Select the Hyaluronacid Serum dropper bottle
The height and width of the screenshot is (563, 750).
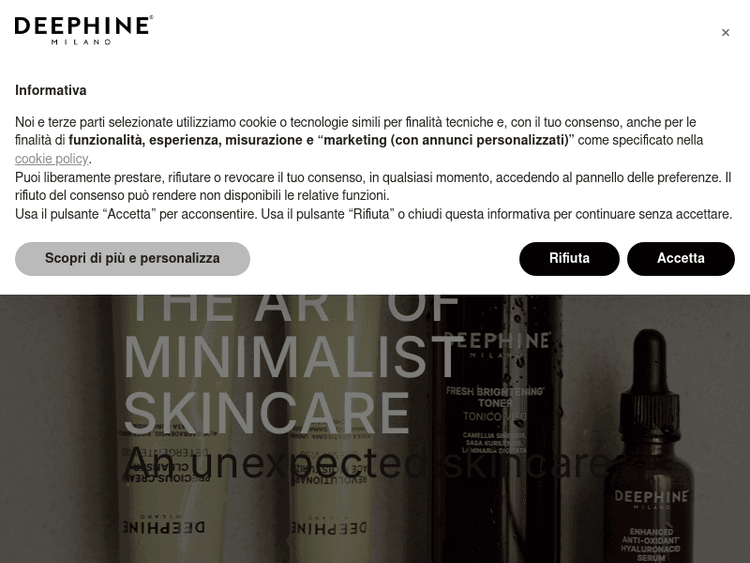[x=650, y=446]
